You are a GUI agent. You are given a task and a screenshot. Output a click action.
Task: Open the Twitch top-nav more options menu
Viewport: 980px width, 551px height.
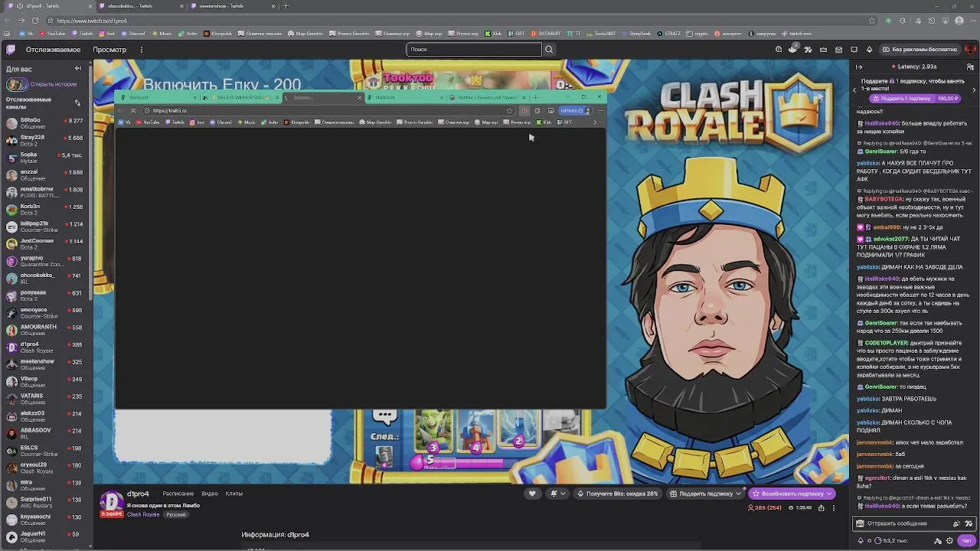point(142,50)
